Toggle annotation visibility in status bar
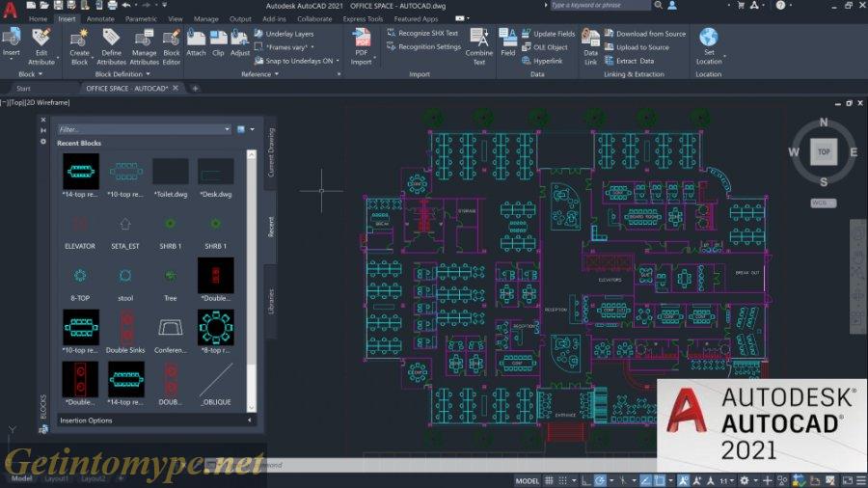 tap(684, 480)
